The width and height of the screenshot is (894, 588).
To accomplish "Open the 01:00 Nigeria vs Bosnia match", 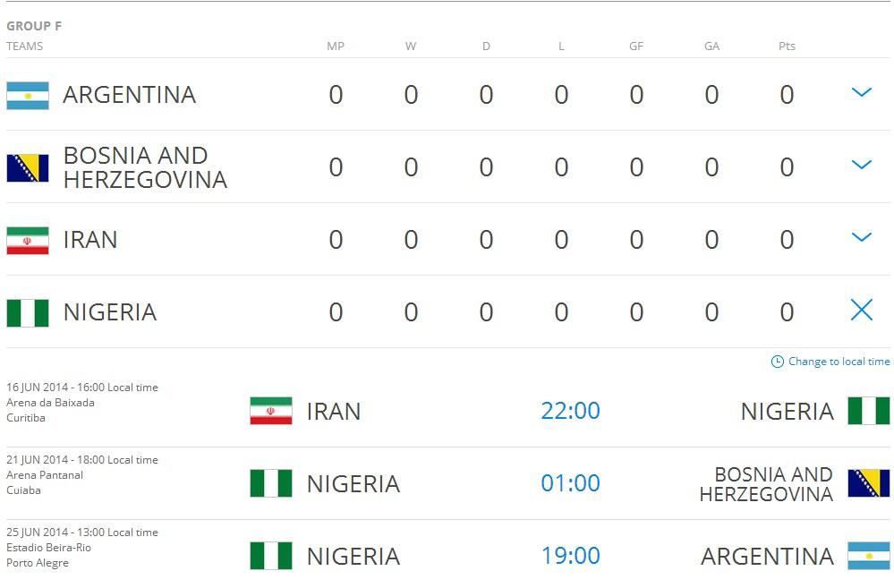I will coord(570,484).
